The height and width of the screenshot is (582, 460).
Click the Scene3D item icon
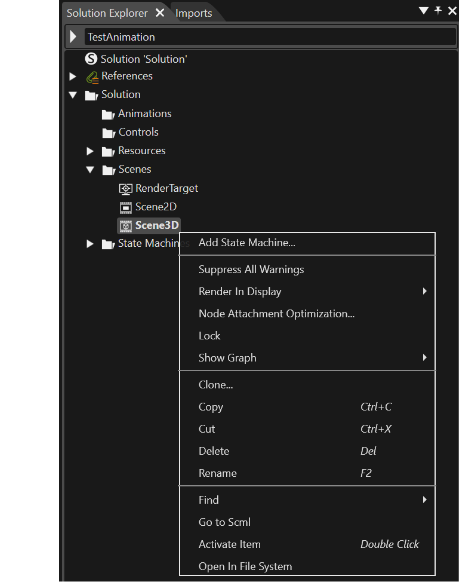click(126, 226)
